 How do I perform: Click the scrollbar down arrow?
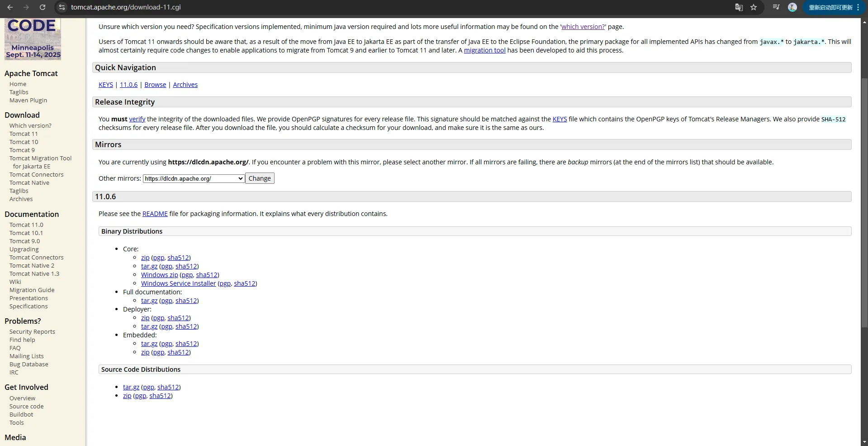[x=864, y=442]
